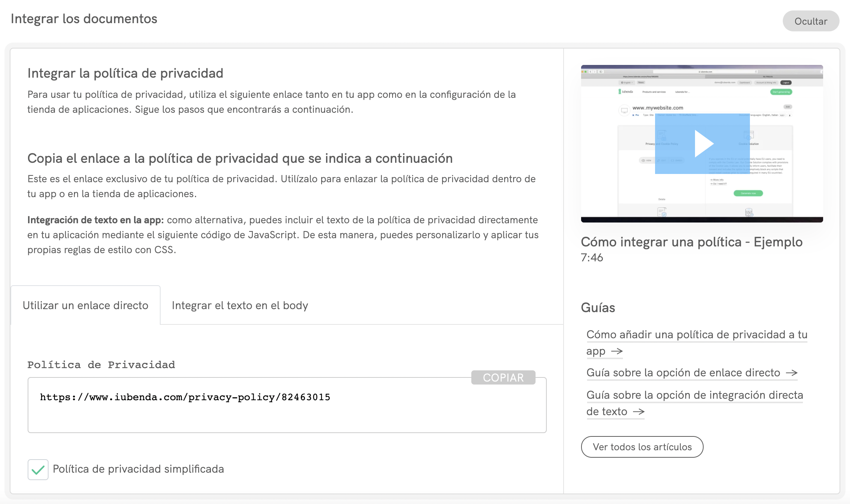
Task: Click the 7:46 video duration label
Action: 592,258
